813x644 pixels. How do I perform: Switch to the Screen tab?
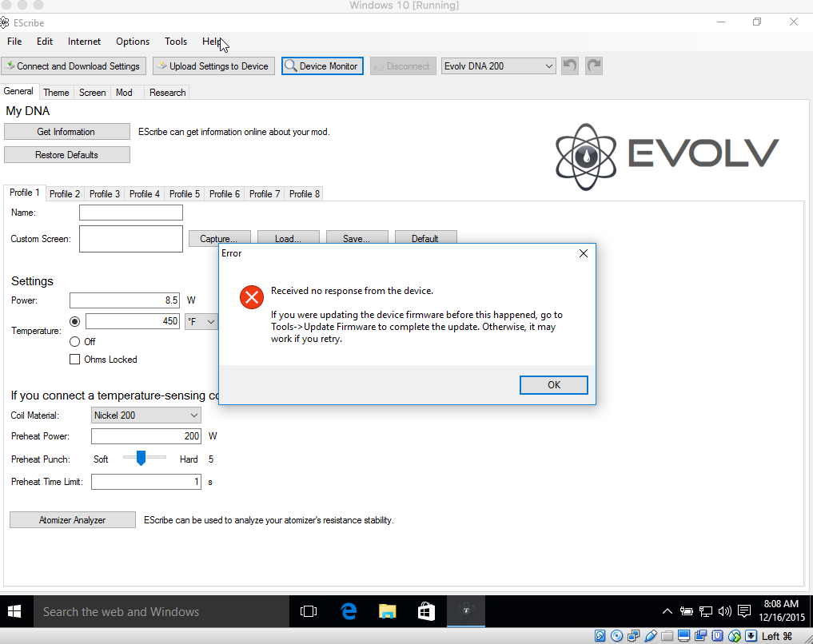92,92
